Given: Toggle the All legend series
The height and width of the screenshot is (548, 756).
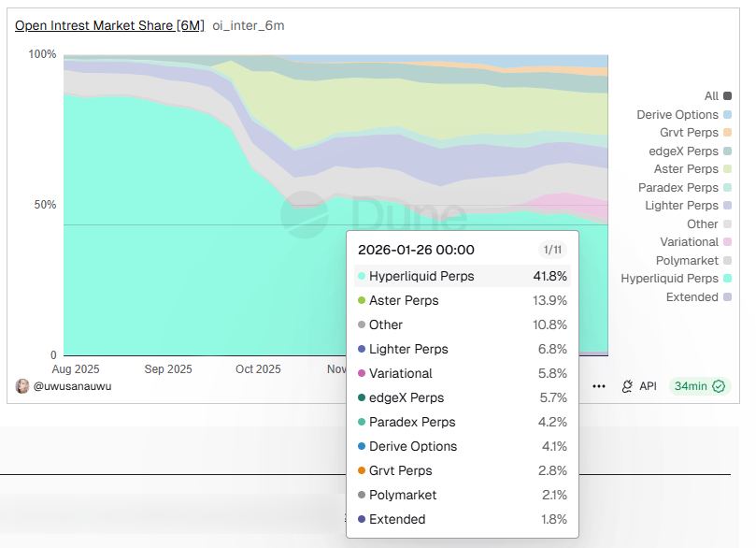Looking at the screenshot, I should 718,96.
